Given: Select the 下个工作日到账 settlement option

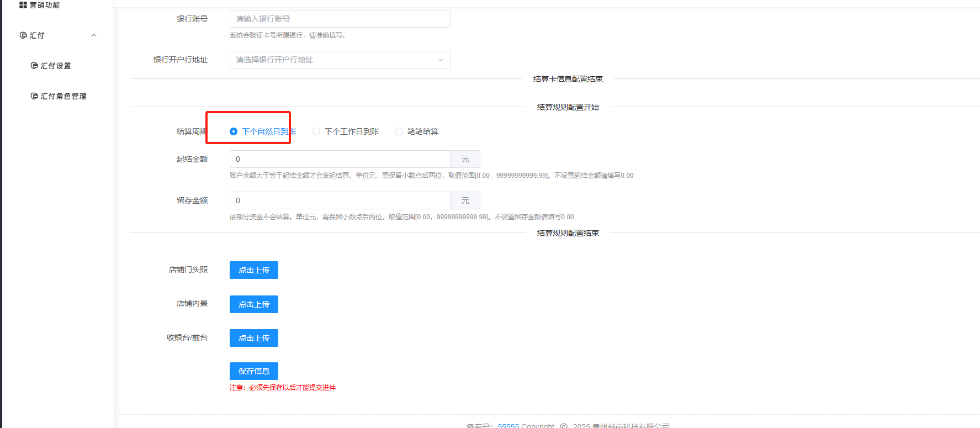Looking at the screenshot, I should point(316,131).
